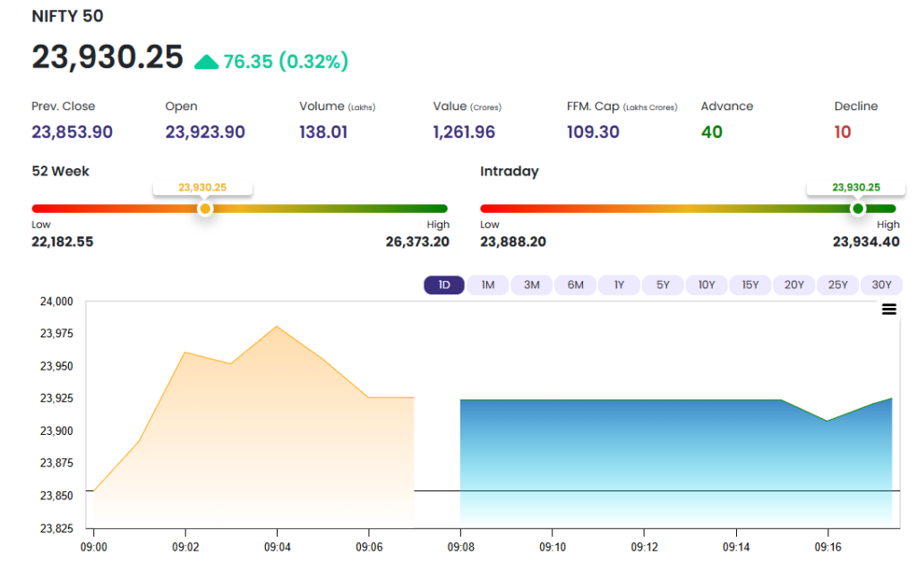The image size is (917, 588).
Task: Select the 6M chart period
Action: tap(576, 285)
